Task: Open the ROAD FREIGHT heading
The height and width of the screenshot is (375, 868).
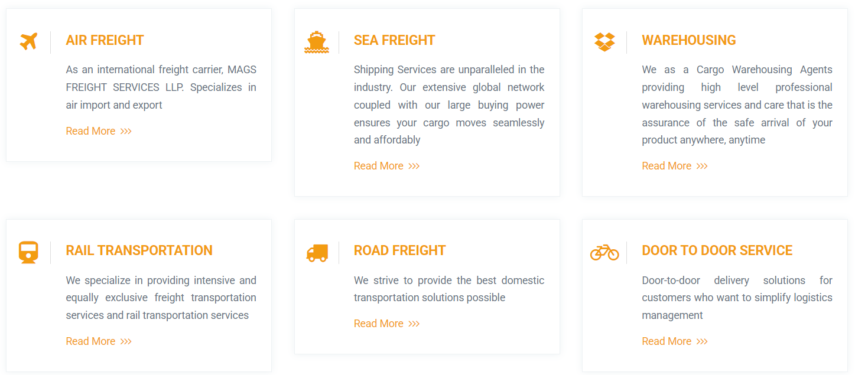Action: tap(399, 250)
